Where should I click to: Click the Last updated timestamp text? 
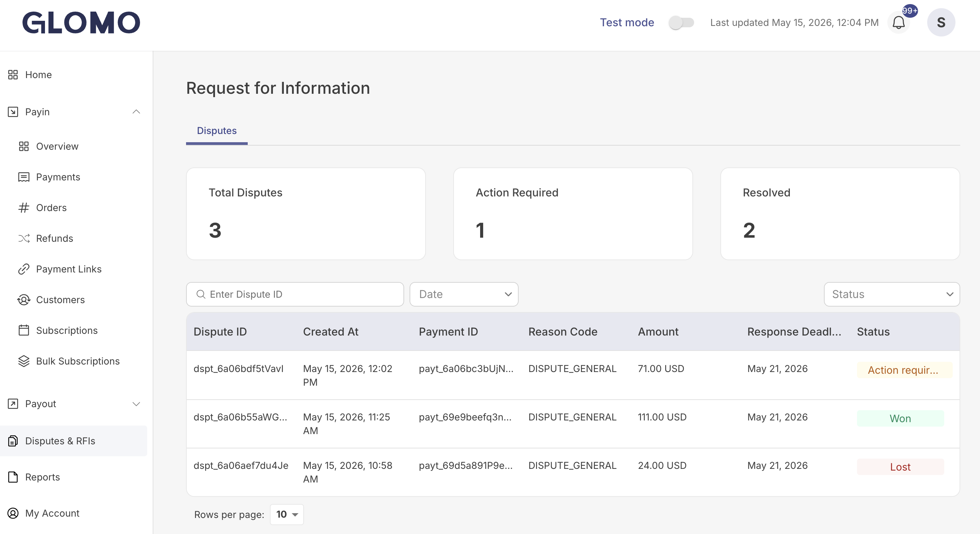click(794, 23)
